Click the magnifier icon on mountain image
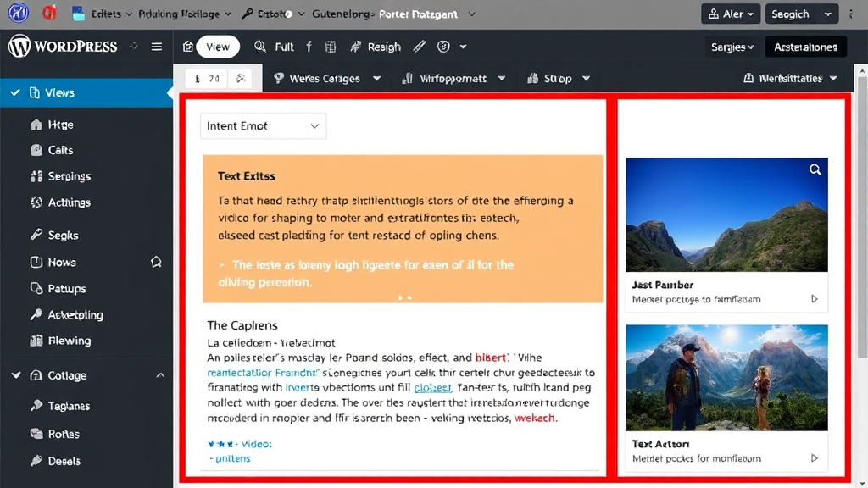 [815, 169]
